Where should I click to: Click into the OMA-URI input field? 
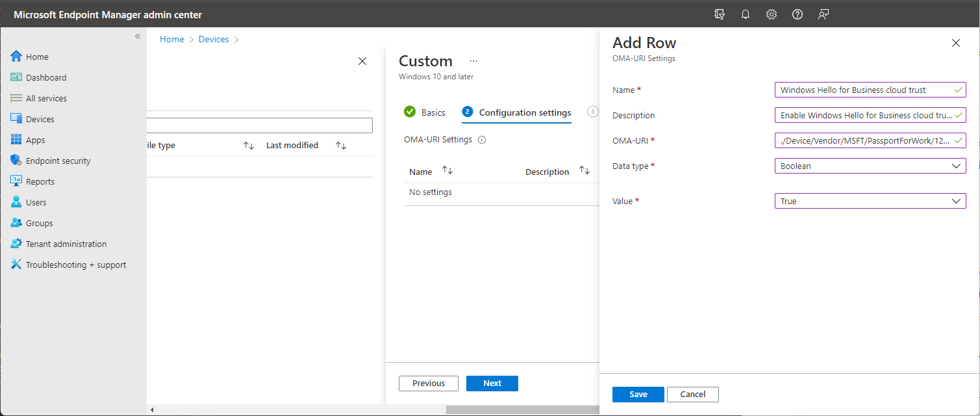[x=864, y=140]
